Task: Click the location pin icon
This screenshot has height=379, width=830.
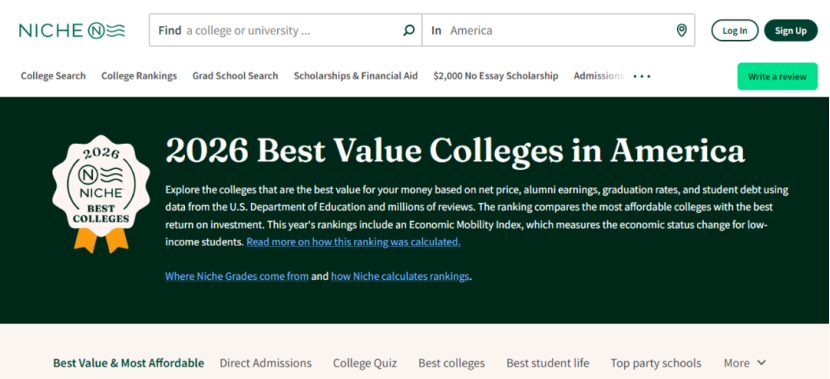Action: [682, 31]
